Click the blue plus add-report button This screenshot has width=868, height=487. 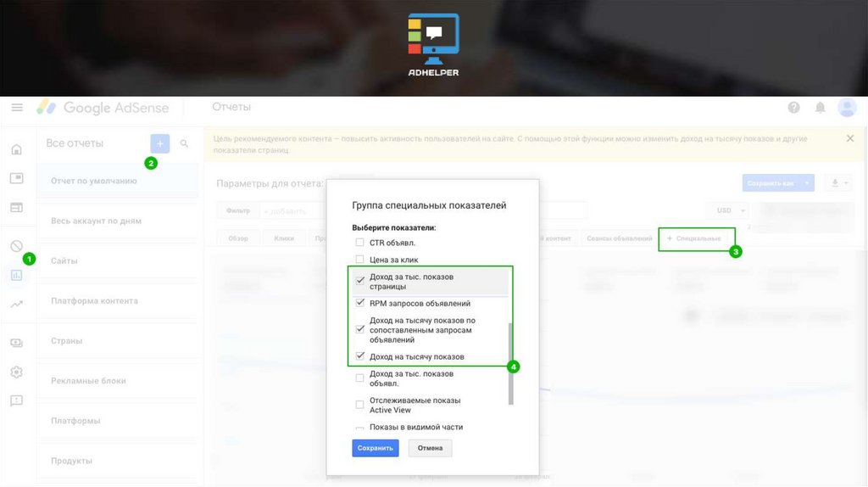(159, 143)
